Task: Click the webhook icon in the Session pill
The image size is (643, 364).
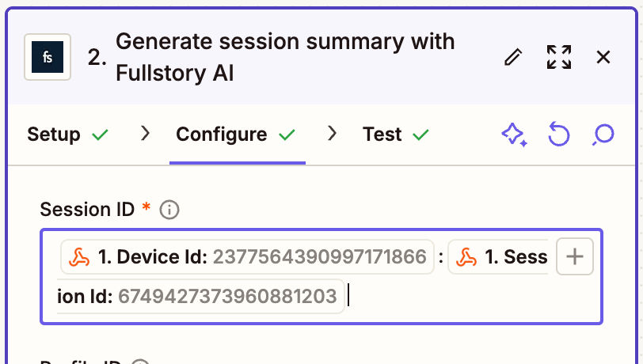Action: pyautogui.click(x=466, y=256)
